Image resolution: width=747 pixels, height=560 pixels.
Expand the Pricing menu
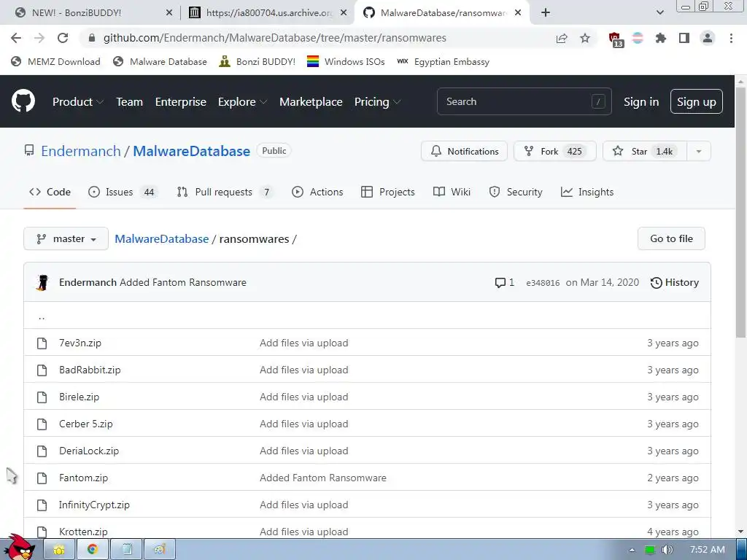[377, 101]
